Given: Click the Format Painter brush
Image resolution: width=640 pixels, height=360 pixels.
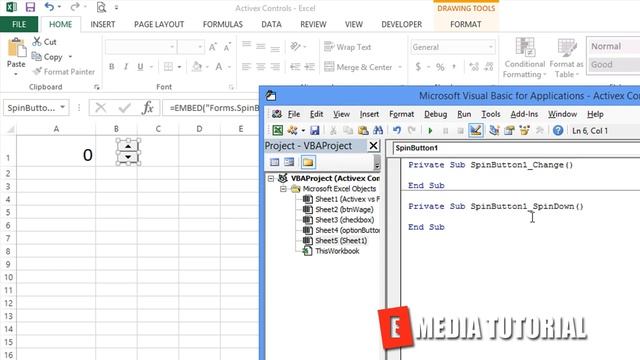Looking at the screenshot, I should 37,71.
